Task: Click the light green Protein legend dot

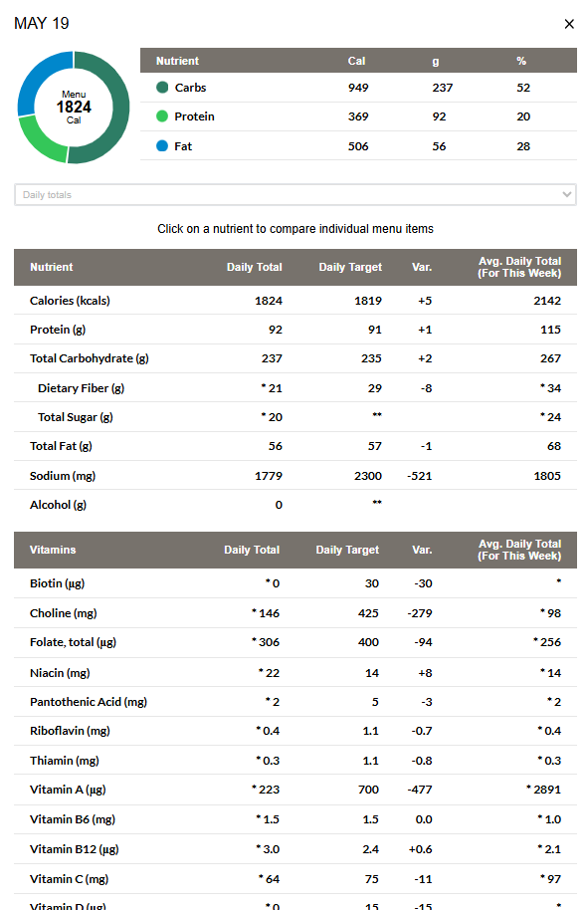Action: click(162, 116)
